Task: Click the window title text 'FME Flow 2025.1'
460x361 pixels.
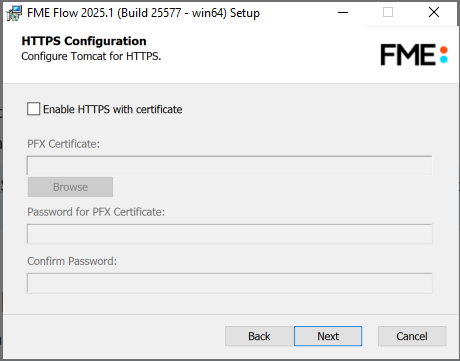Action: click(x=70, y=13)
